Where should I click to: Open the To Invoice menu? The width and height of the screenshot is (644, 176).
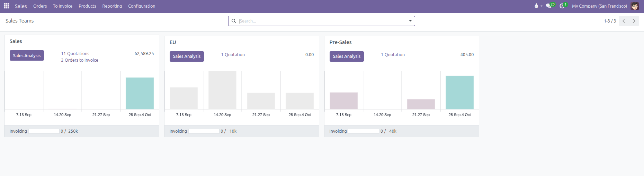pos(63,6)
